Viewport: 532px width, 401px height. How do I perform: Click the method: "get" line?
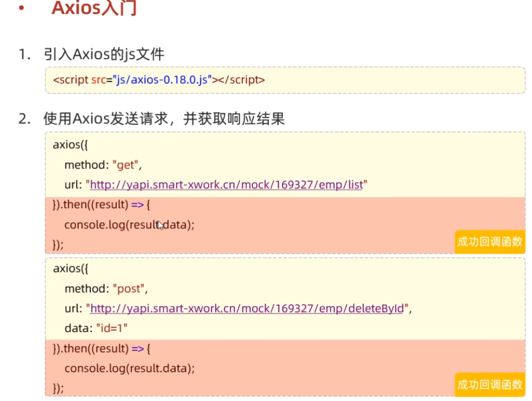(x=103, y=165)
